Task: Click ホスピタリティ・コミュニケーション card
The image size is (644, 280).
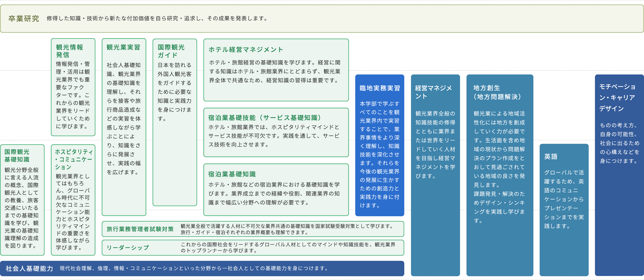Action: coord(73,200)
